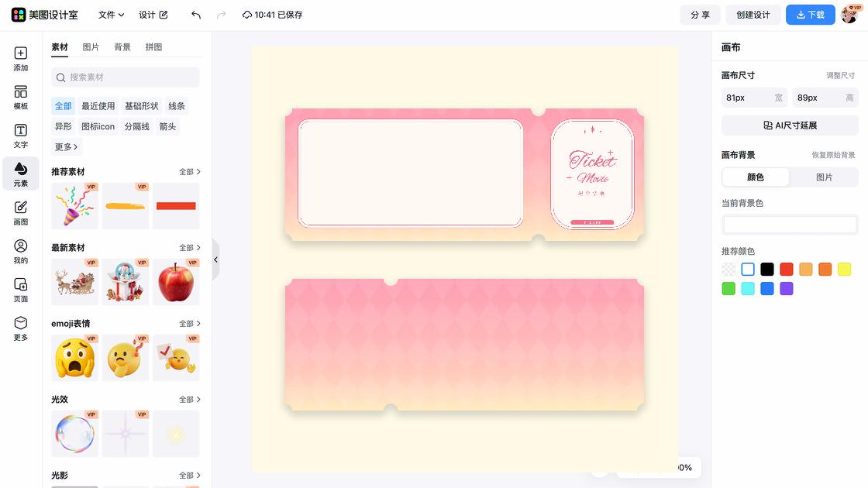Image resolution: width=868 pixels, height=488 pixels.
Task: Open the 文件 dropdown menu
Action: pyautogui.click(x=111, y=15)
